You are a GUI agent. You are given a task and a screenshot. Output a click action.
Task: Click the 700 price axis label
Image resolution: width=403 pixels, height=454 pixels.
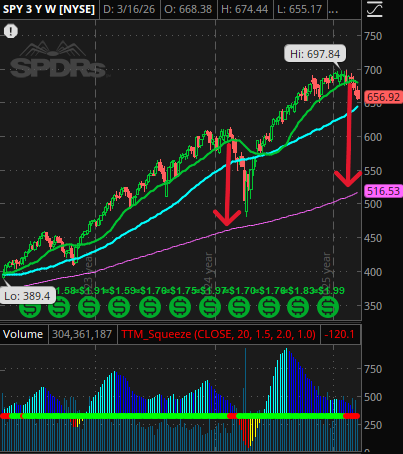click(373, 70)
